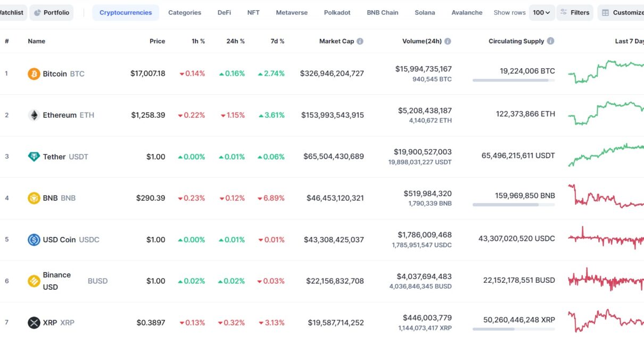Click Bitcoin volume $15,994,735,167
Image resolution: width=644 pixels, height=342 pixels.
424,69
